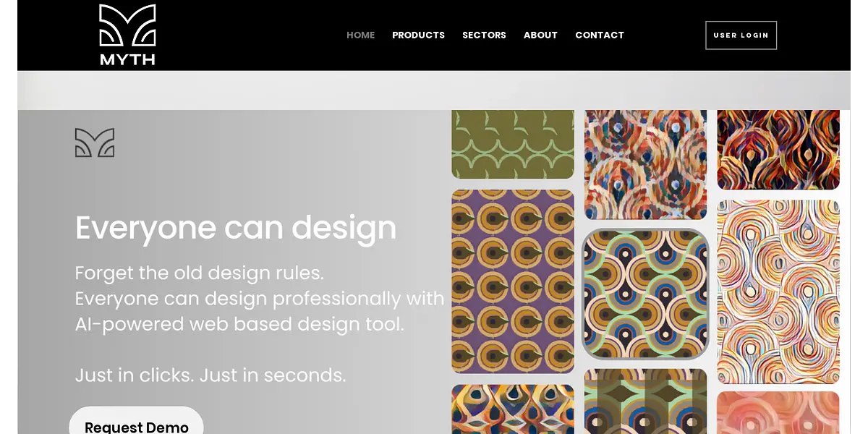Click the "Just in clicks. Just in seconds." text
The image size is (868, 434).
click(x=210, y=375)
